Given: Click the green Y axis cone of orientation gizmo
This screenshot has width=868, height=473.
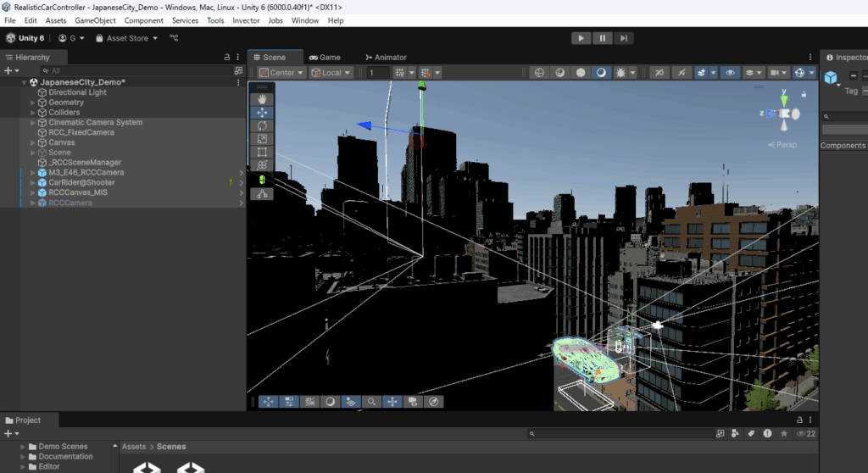Looking at the screenshot, I should pyautogui.click(x=784, y=102).
